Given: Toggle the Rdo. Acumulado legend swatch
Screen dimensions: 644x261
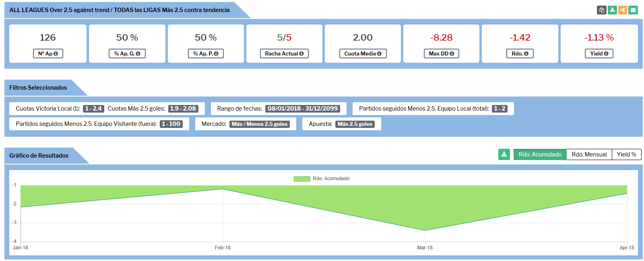Looking at the screenshot, I should [x=302, y=179].
